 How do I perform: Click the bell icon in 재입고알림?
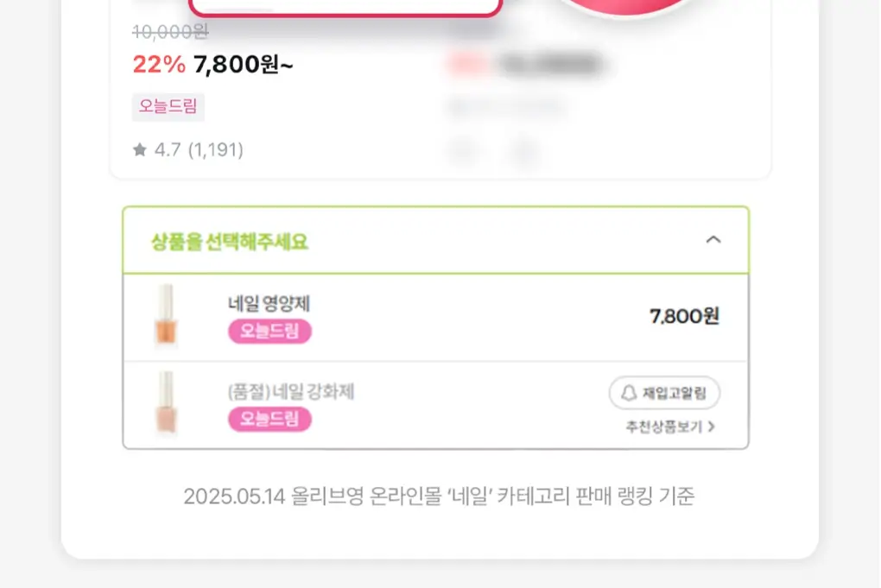629,393
